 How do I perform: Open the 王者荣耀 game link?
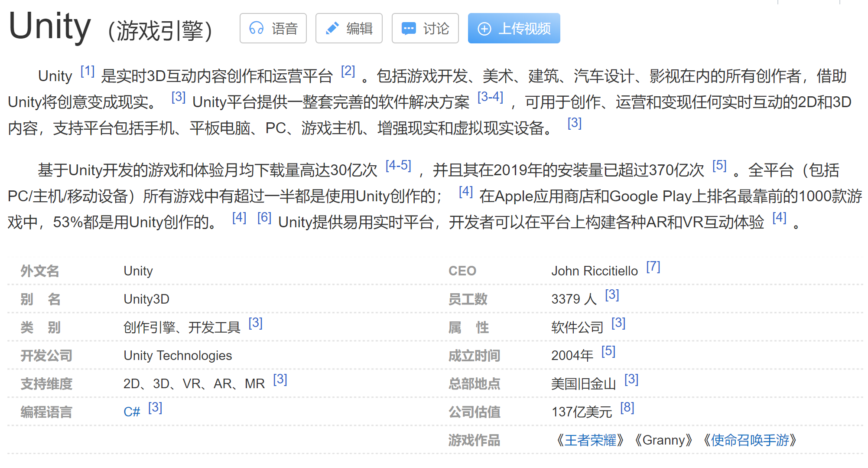(x=590, y=440)
